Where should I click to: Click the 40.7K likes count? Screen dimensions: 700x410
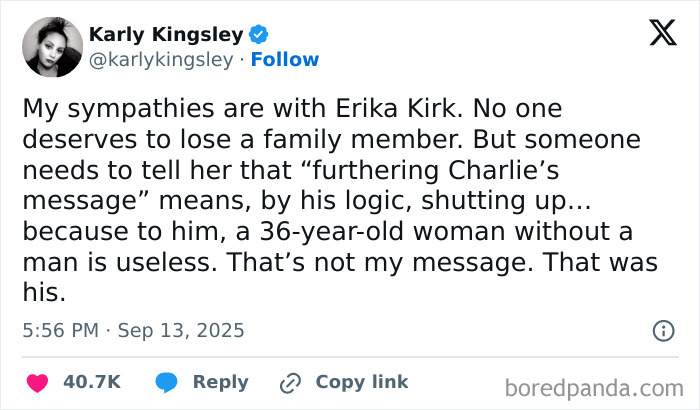[x=91, y=382]
